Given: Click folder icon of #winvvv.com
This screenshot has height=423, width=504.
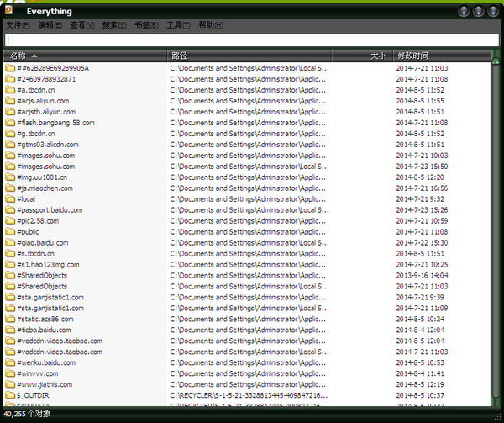Looking at the screenshot, I should [x=10, y=373].
